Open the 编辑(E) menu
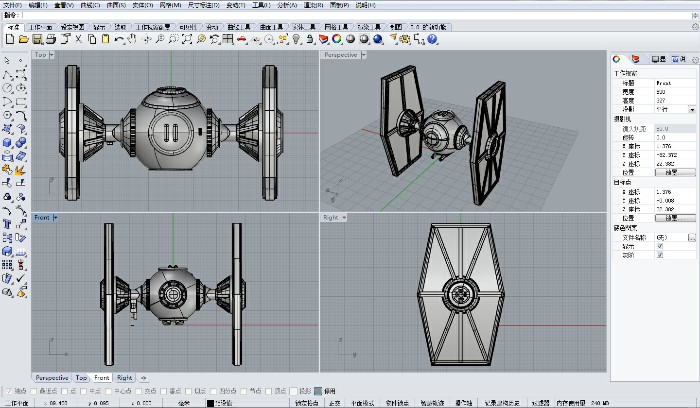This screenshot has width=700, height=408. tap(38, 5)
